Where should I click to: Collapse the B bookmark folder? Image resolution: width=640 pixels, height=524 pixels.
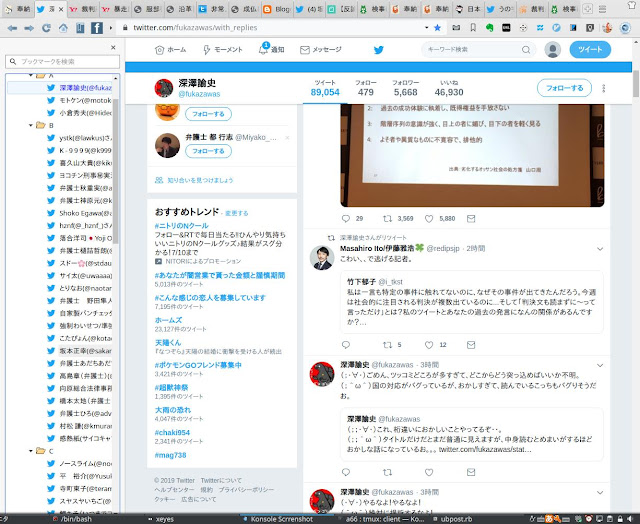point(31,125)
